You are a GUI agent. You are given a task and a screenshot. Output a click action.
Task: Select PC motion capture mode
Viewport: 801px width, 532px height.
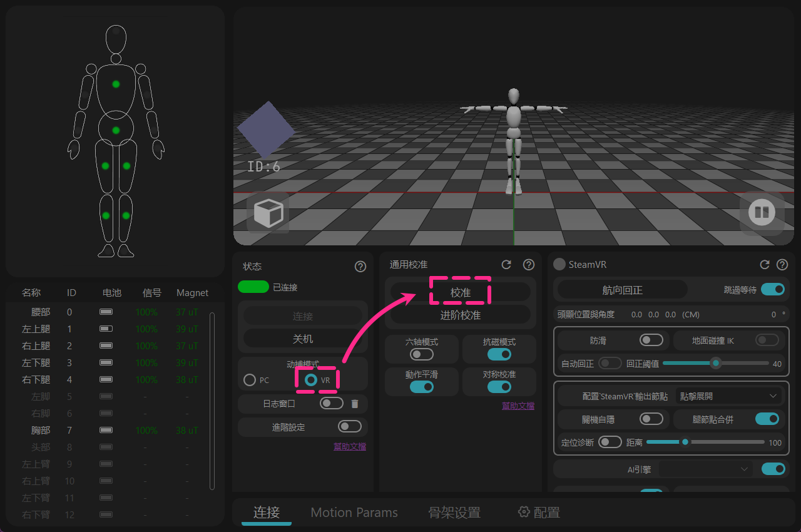point(250,380)
